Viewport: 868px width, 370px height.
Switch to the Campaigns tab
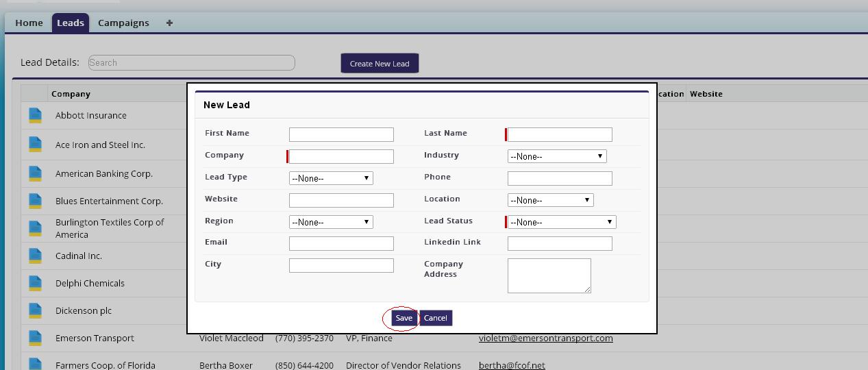click(123, 23)
